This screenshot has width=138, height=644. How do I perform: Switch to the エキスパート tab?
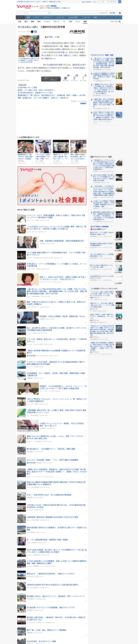[x=48, y=17]
